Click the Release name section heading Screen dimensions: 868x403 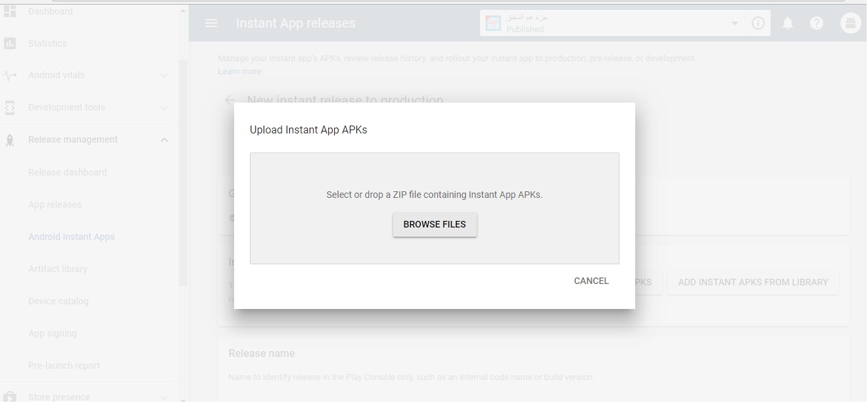[x=262, y=353]
